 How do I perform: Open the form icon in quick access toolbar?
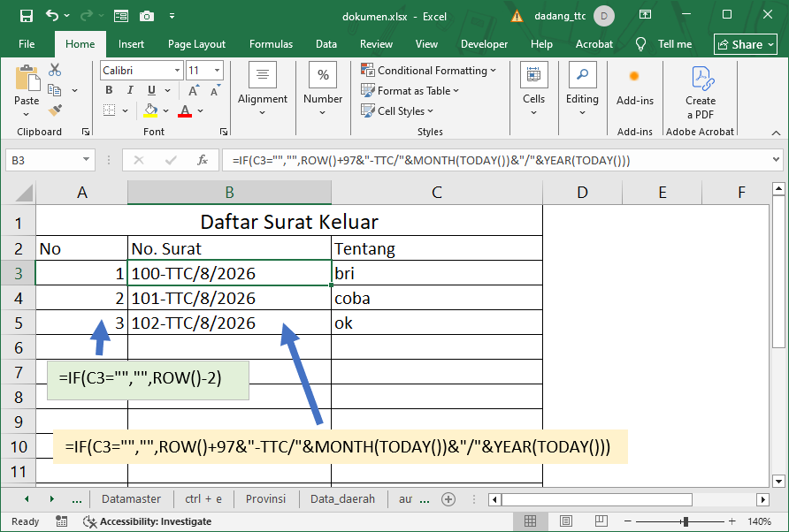coord(121,16)
